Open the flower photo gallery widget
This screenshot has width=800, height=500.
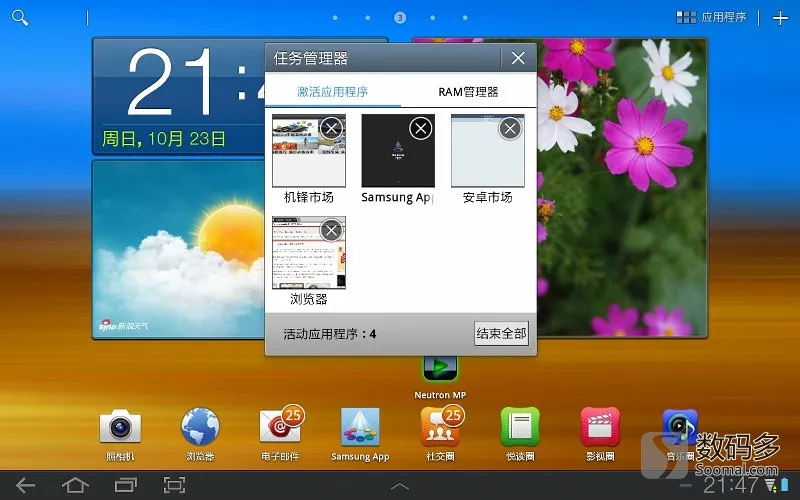click(622, 187)
